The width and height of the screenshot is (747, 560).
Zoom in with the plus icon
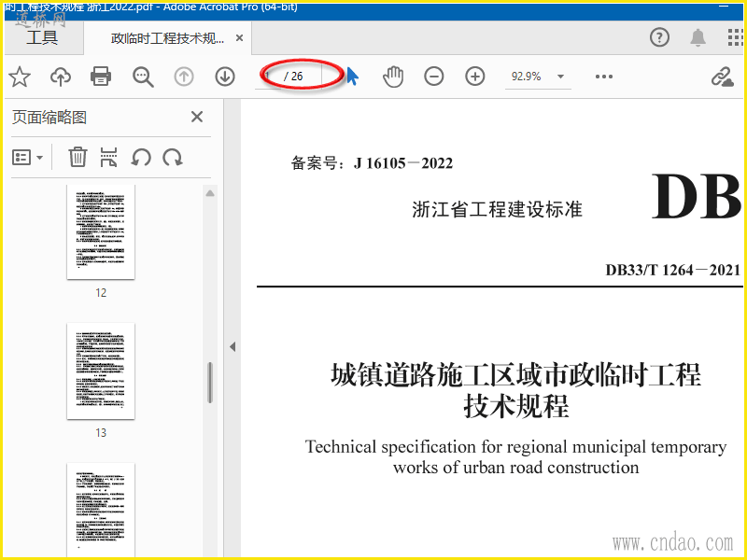pos(475,77)
